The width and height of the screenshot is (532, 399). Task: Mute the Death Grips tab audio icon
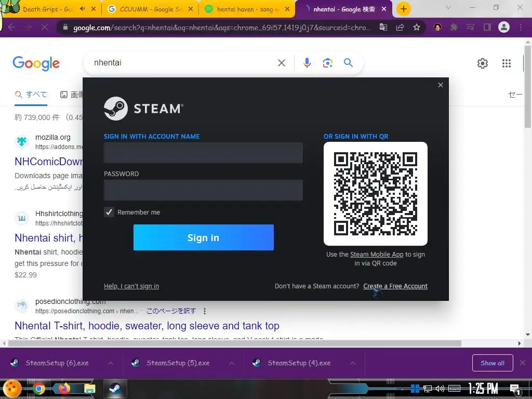(83, 9)
